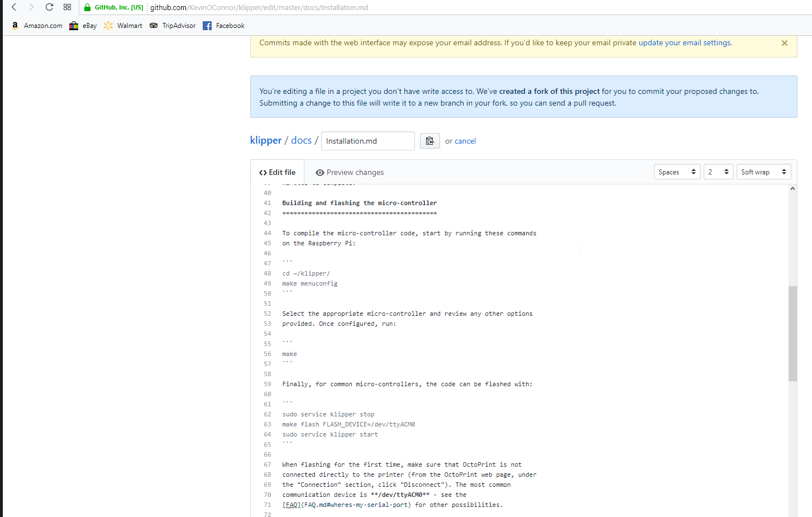Go forward to the next page
Image resolution: width=812 pixels, height=517 pixels.
coord(31,7)
